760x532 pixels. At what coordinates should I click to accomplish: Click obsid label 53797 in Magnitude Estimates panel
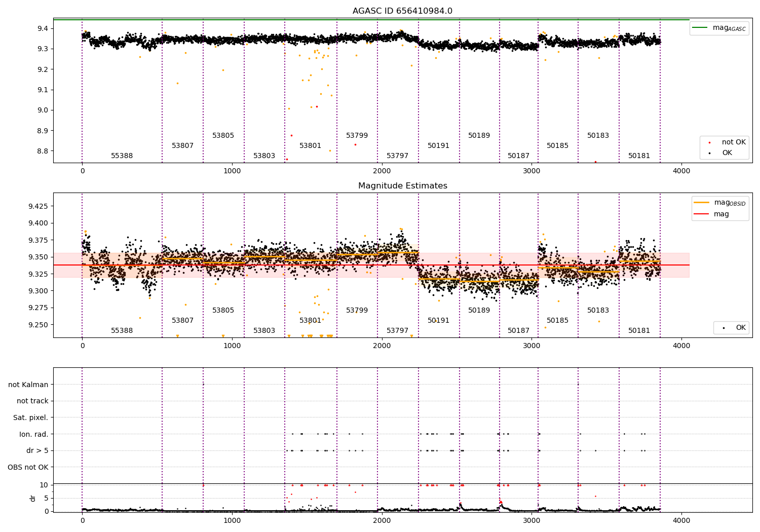(x=398, y=331)
